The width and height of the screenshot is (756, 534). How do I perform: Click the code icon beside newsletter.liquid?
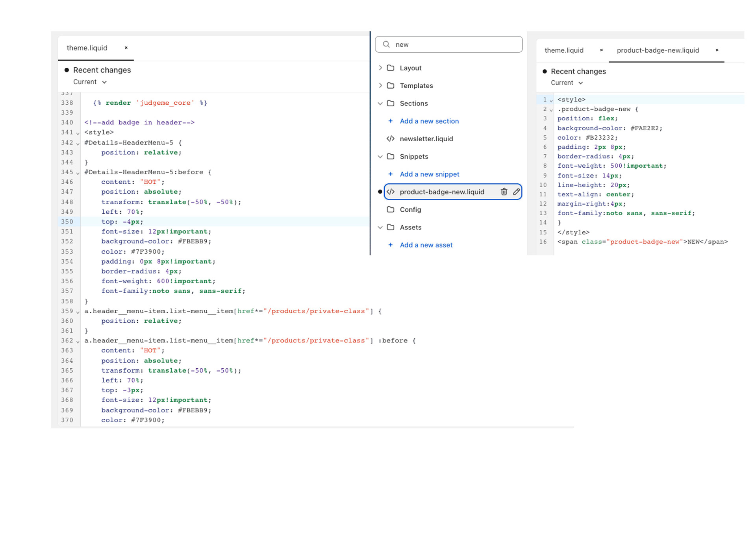click(390, 139)
